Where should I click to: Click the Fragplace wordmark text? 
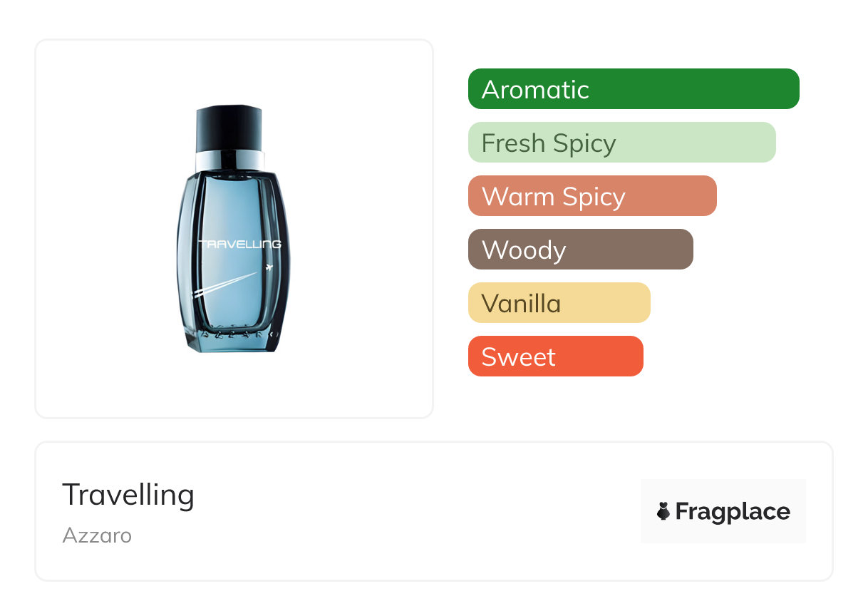(733, 512)
